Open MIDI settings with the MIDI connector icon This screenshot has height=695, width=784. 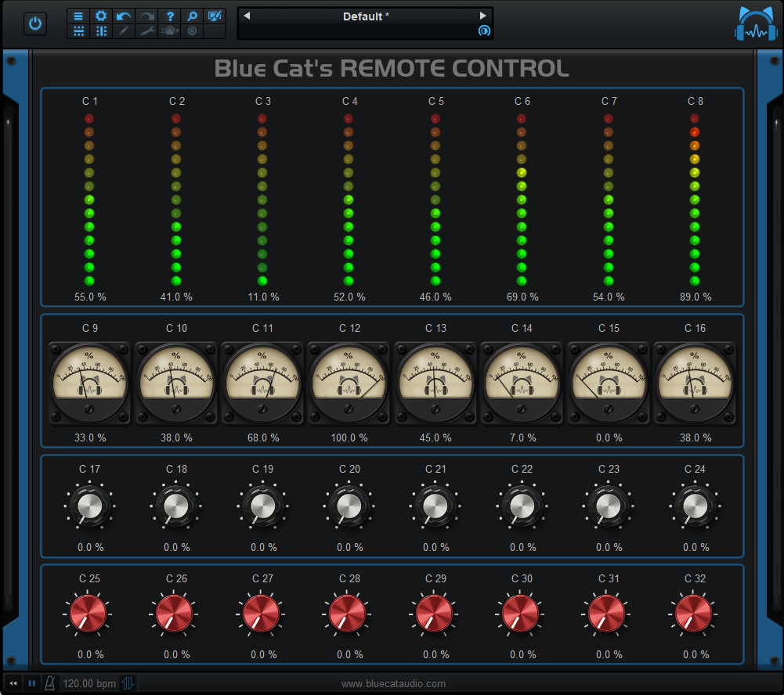click(x=169, y=31)
